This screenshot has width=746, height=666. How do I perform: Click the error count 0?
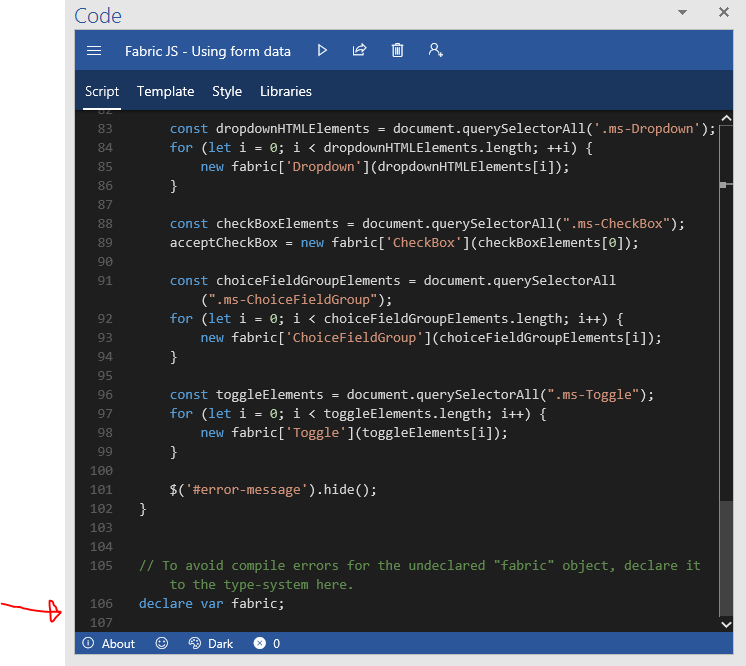(276, 644)
